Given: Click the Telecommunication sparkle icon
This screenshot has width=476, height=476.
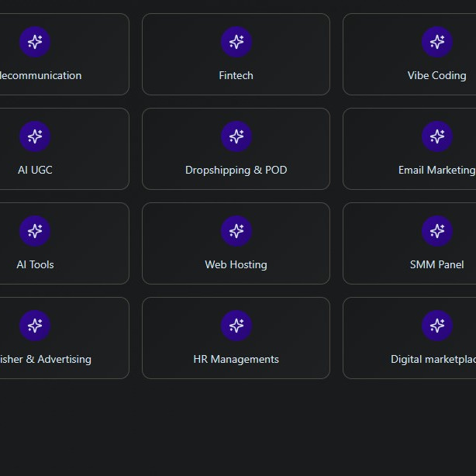Looking at the screenshot, I should 35,42.
